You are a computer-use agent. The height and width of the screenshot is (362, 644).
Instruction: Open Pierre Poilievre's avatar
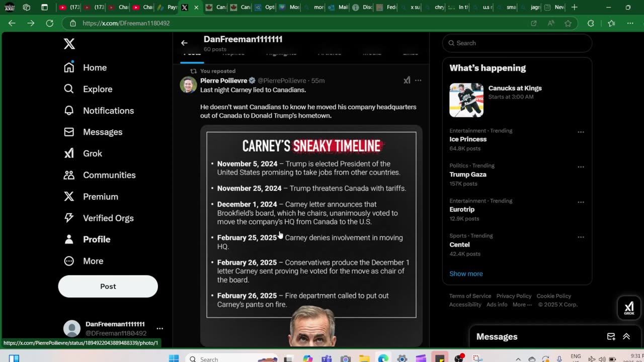tap(189, 85)
